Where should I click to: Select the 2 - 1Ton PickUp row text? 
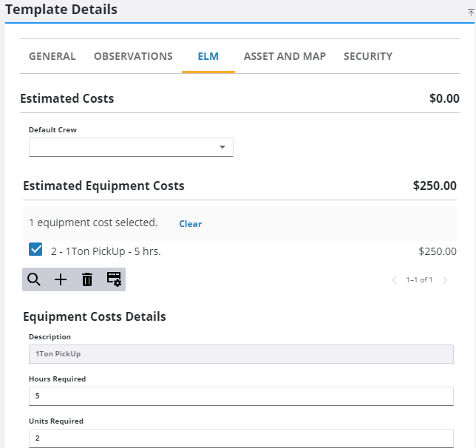106,251
